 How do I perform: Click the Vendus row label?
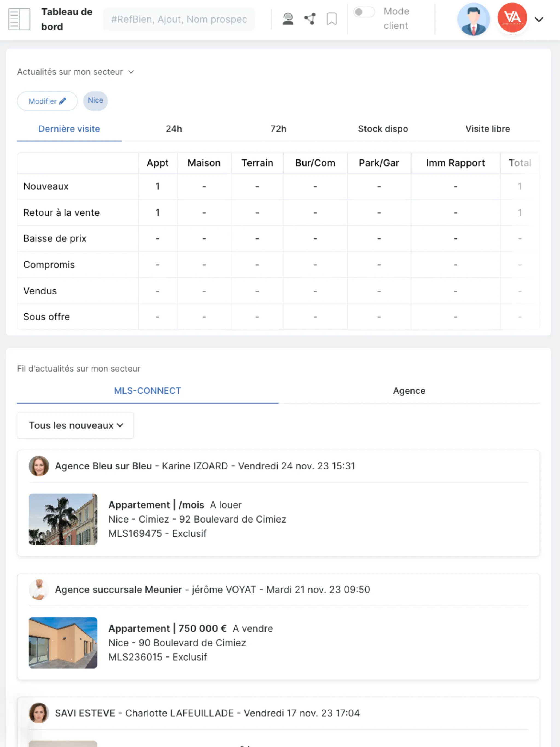(40, 291)
